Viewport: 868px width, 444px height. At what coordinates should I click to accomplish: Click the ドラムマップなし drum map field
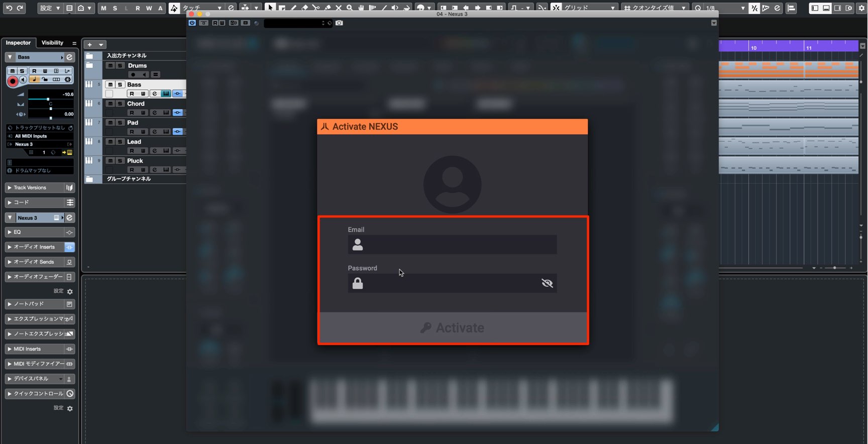click(40, 171)
